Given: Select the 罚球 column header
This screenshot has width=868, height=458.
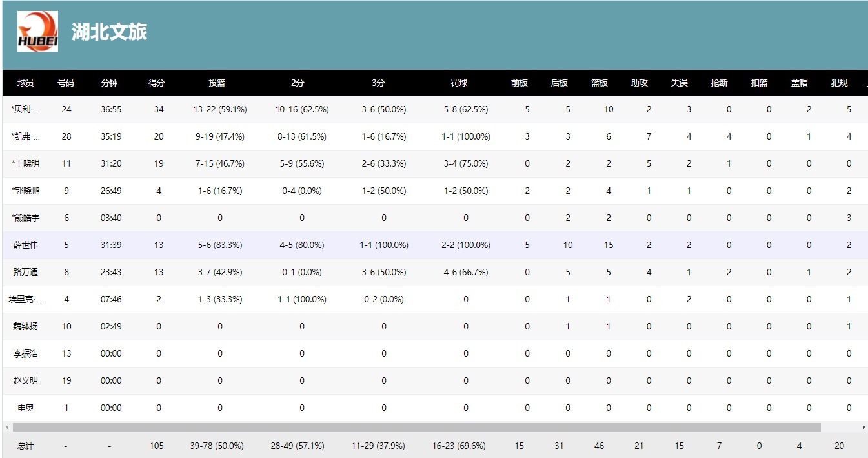Looking at the screenshot, I should coord(459,83).
